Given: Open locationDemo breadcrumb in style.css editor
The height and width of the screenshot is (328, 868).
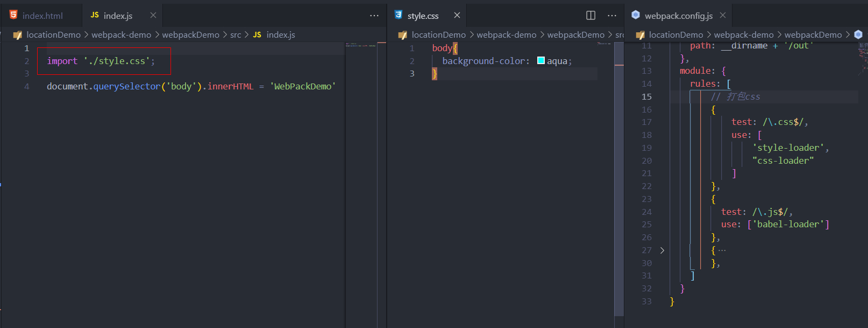Looking at the screenshot, I should [438, 34].
